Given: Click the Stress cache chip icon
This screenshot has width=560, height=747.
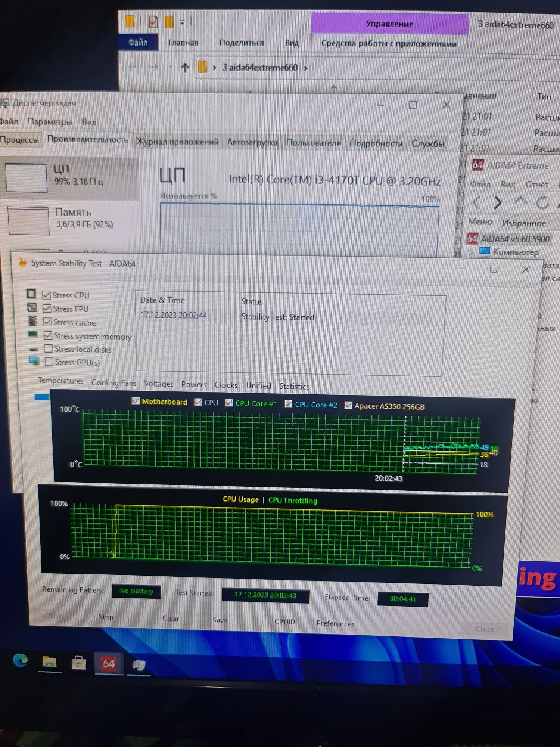Looking at the screenshot, I should pos(33,321).
